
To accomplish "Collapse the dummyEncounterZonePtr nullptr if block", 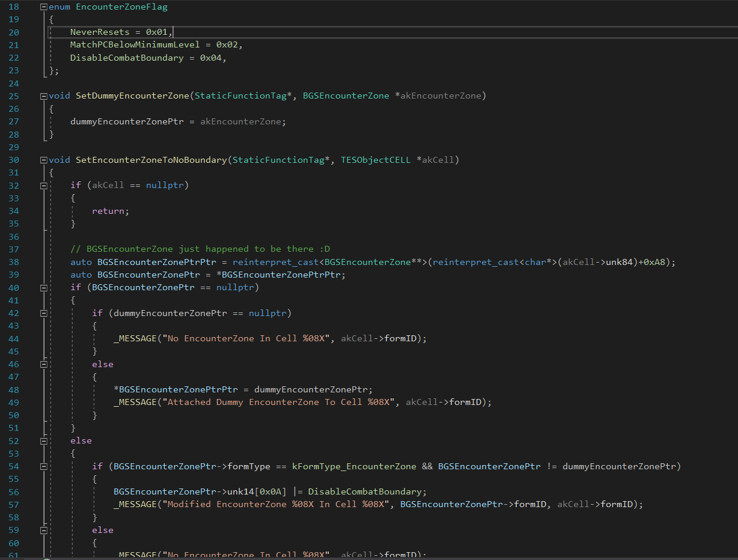I will [x=43, y=313].
